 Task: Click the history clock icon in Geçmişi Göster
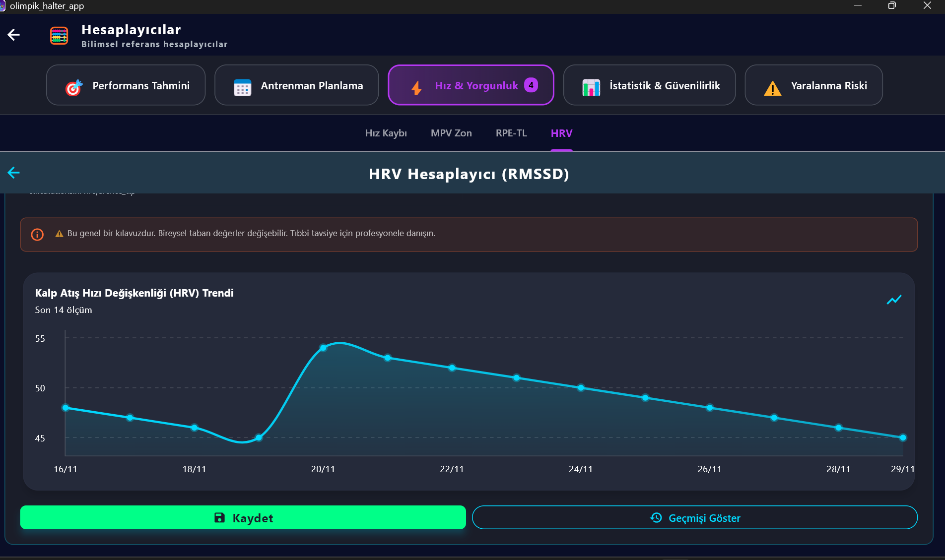point(655,517)
